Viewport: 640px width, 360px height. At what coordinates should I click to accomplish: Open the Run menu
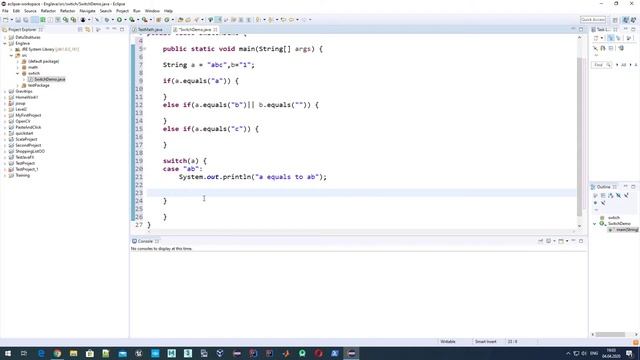coord(137,11)
